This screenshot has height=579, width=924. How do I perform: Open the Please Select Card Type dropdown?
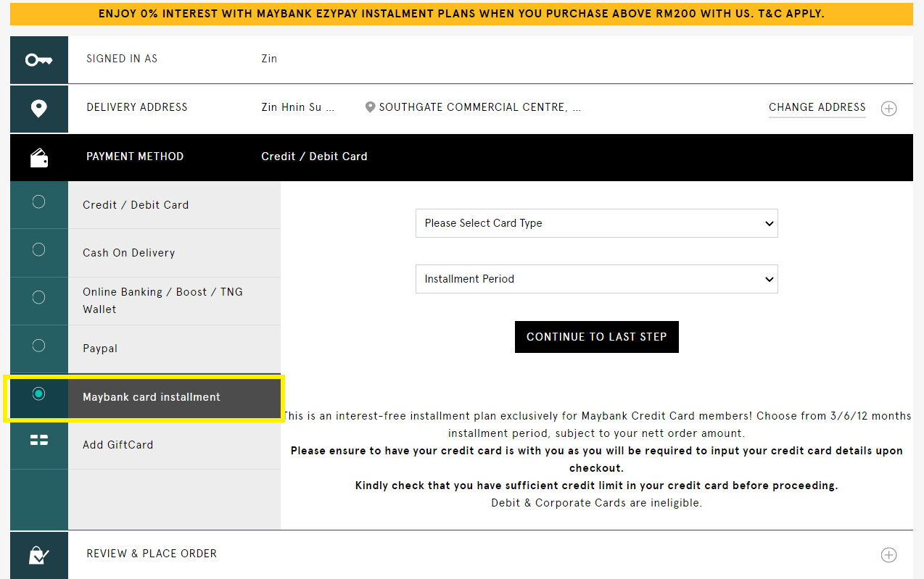(596, 223)
